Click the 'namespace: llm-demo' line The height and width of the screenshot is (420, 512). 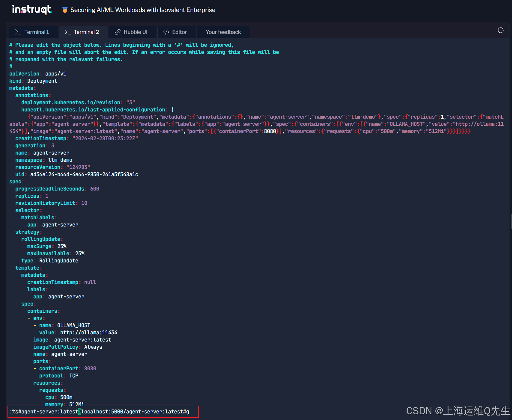point(44,160)
